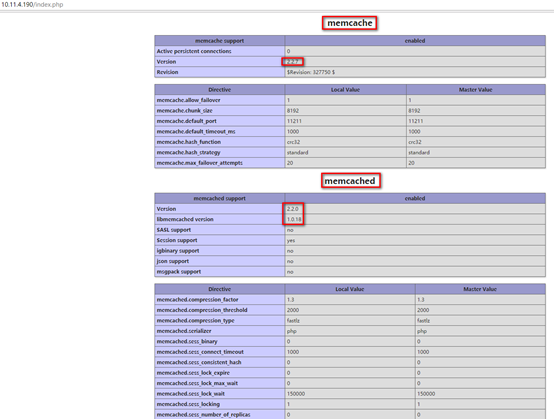Click 'memcached.sess_locking' directive name
Viewport: 554px width, 419px height.
188,404
